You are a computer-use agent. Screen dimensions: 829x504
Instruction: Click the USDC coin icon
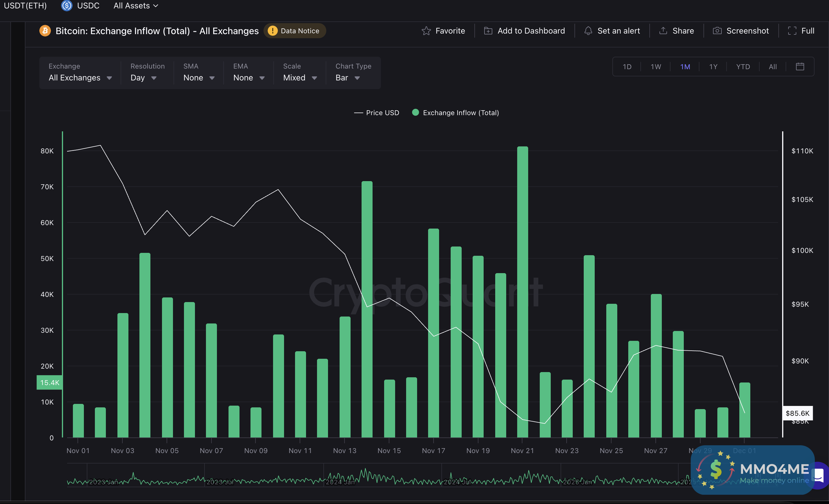(67, 6)
